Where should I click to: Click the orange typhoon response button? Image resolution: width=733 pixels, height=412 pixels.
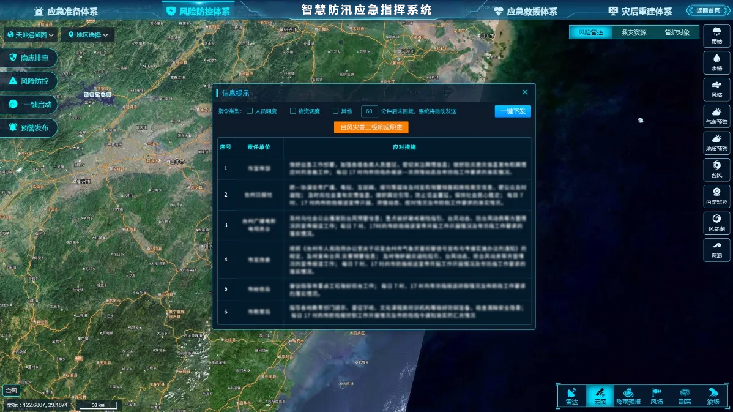pyautogui.click(x=371, y=127)
